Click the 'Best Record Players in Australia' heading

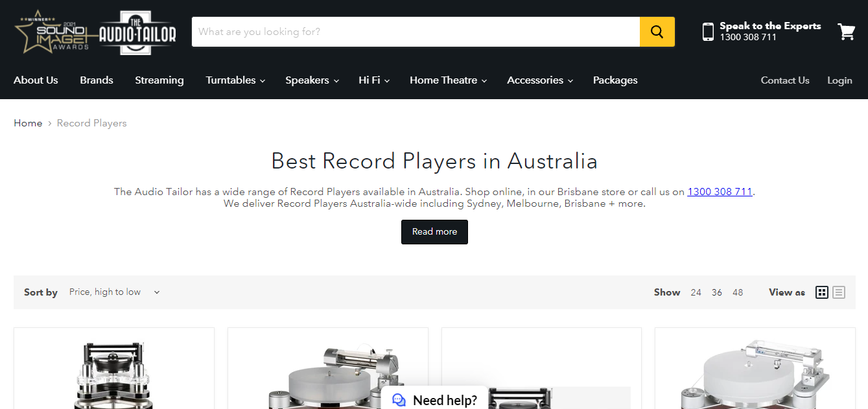pyautogui.click(x=434, y=161)
